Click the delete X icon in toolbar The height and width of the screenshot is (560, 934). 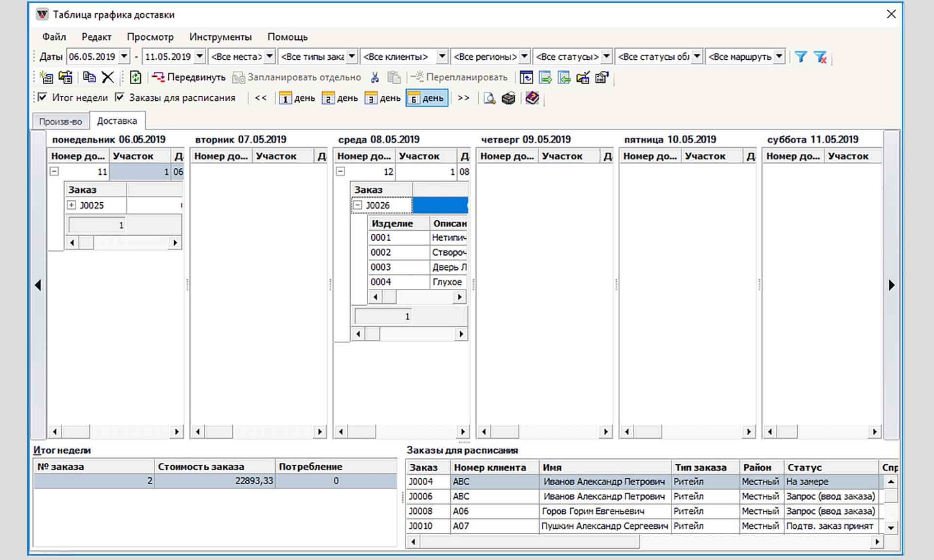[x=108, y=77]
